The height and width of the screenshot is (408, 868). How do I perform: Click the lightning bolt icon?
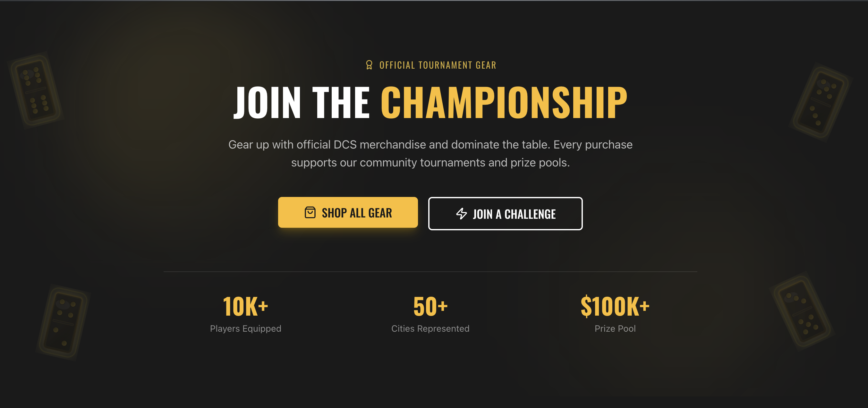click(x=461, y=214)
